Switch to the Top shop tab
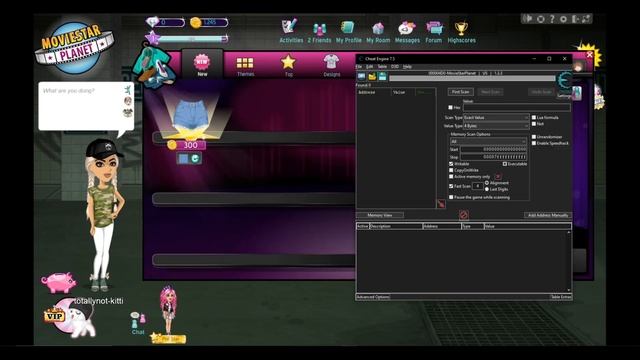The width and height of the screenshot is (640, 360). point(288,65)
